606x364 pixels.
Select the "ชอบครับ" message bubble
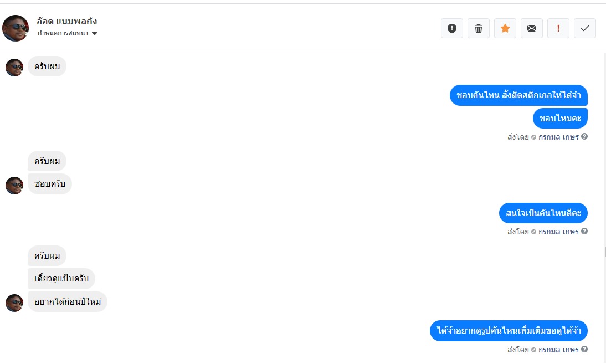50,184
